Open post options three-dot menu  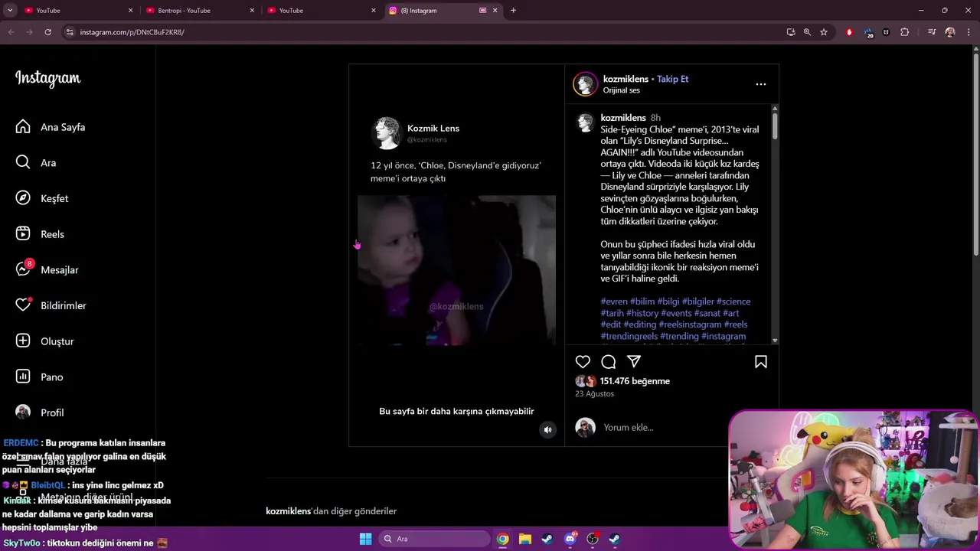pos(760,84)
